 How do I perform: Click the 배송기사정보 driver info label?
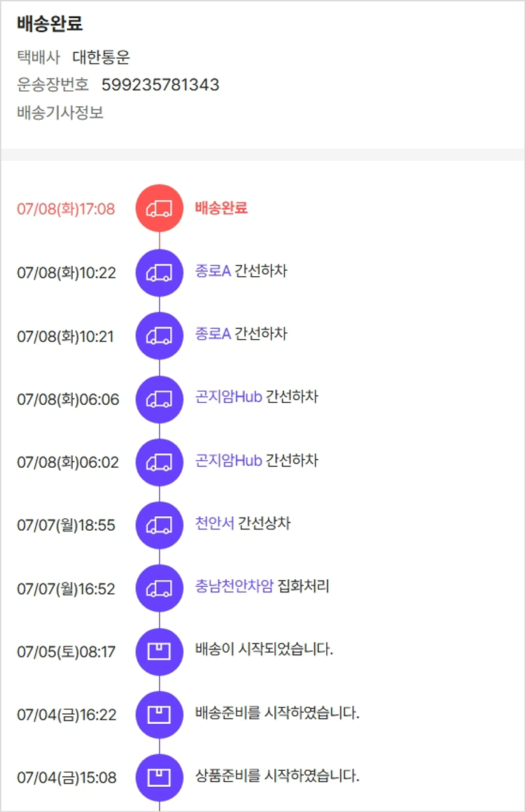(60, 113)
